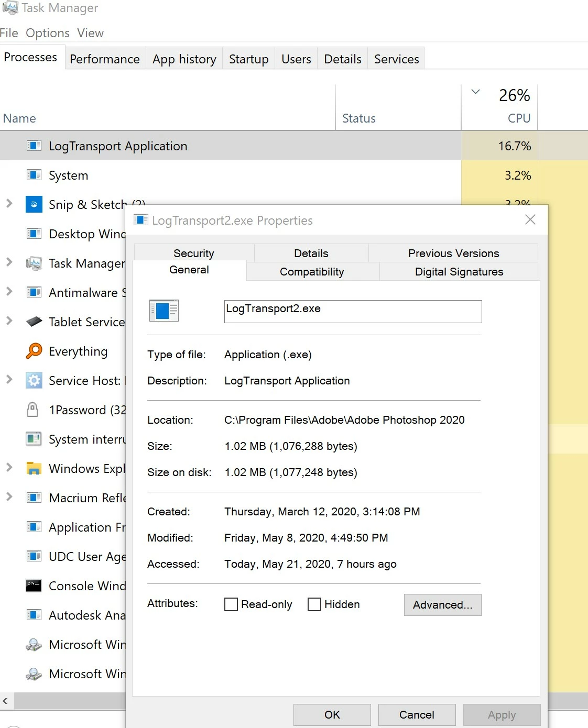Switch to the Performance tab
Image resolution: width=588 pixels, height=728 pixels.
pos(105,59)
